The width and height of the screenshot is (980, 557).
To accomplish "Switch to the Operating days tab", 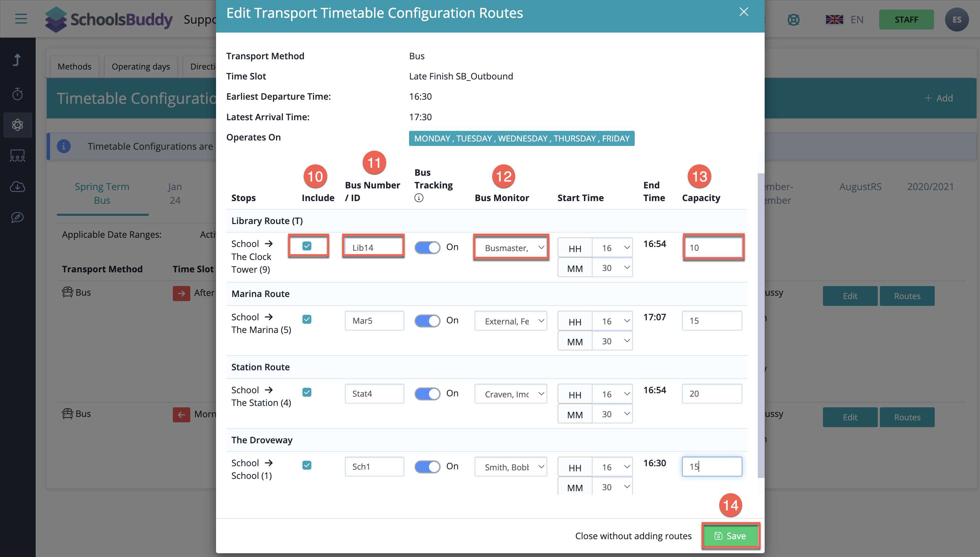I will pos(141,66).
